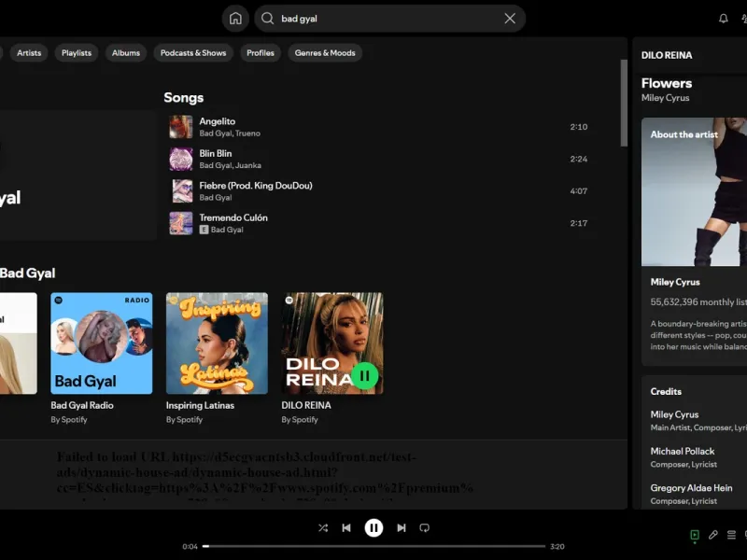This screenshot has width=747, height=560.
Task: Click the results vertical scrollbar
Action: coord(624,103)
